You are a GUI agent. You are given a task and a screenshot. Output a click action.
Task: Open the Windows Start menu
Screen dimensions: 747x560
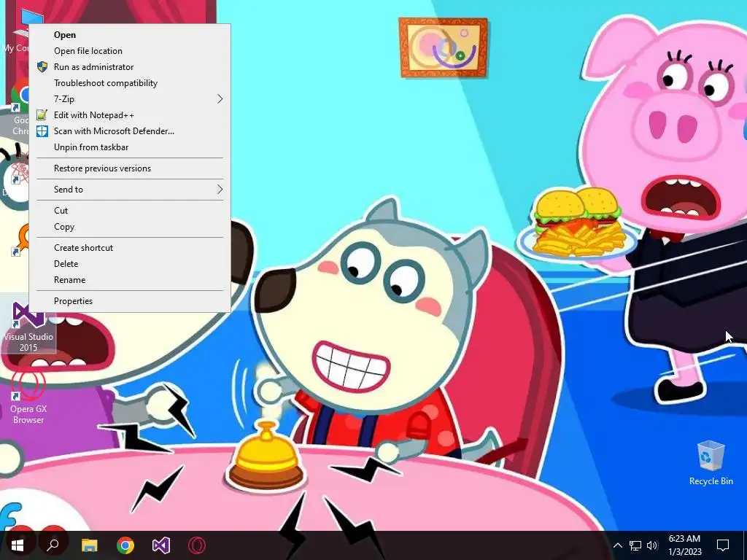pos(18,545)
